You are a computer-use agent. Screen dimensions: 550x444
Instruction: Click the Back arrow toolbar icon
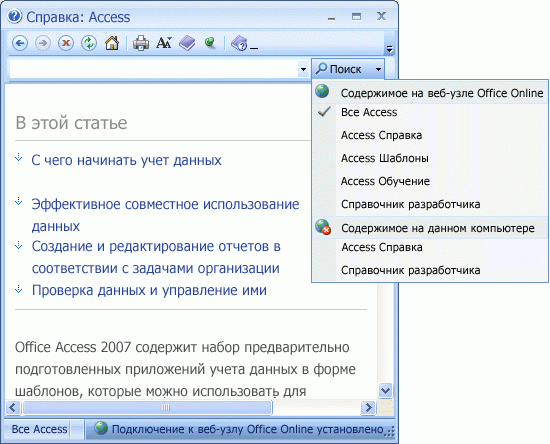[20, 43]
